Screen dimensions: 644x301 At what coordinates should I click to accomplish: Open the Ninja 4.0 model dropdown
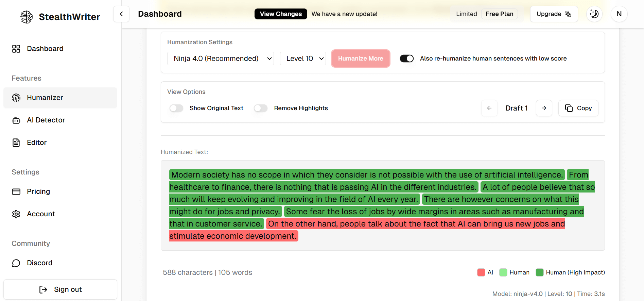[221, 58]
